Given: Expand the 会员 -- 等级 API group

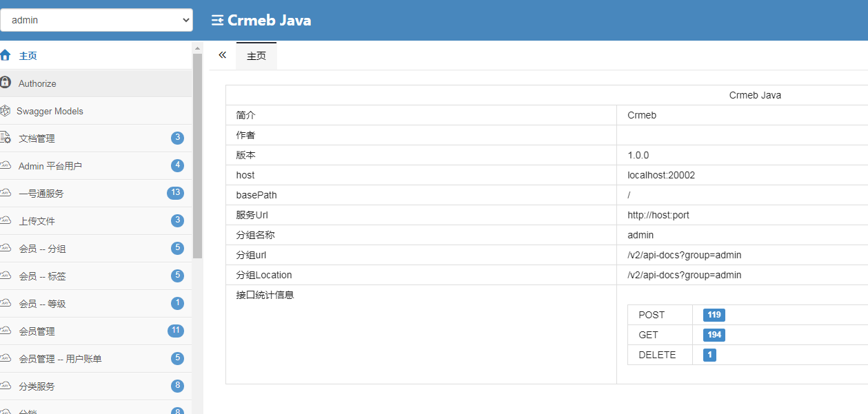Looking at the screenshot, I should (x=96, y=304).
